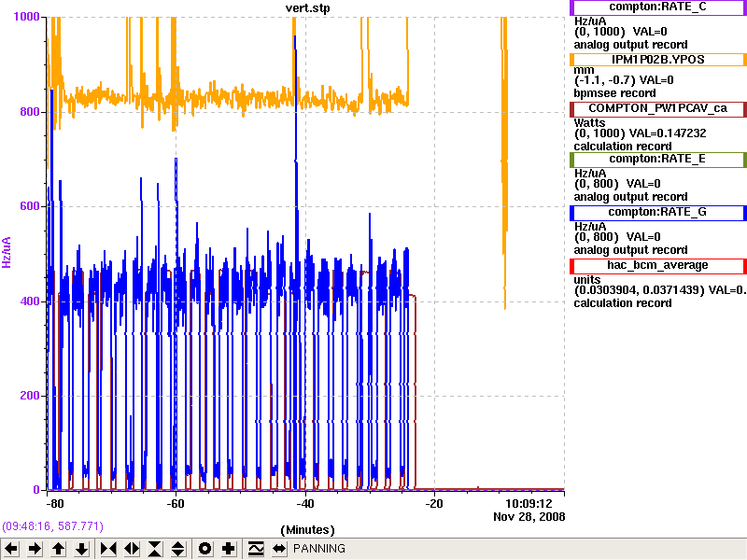Pan the graph right with the right arrow
The image size is (747, 560).
pos(35,549)
